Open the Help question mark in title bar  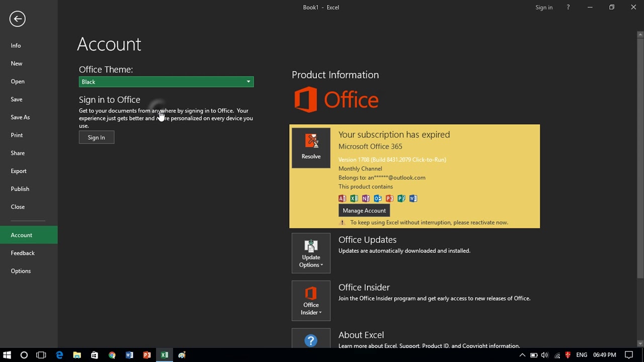568,8
